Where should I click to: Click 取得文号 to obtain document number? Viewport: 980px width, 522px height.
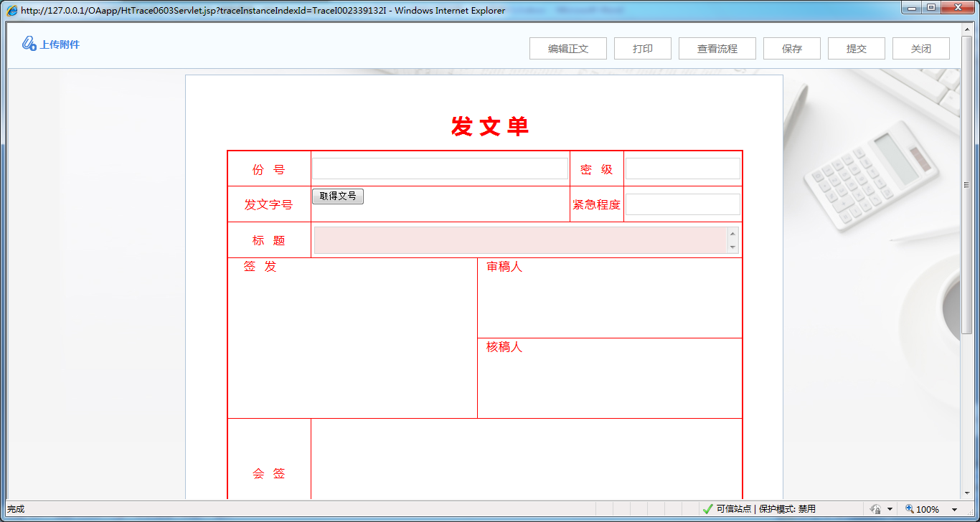338,196
